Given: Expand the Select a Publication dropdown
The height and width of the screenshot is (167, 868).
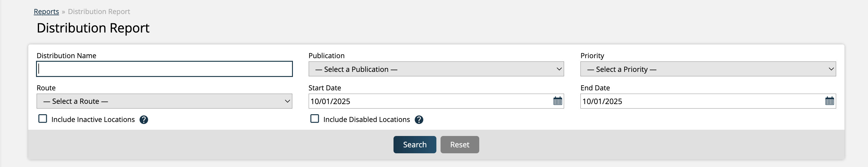Looking at the screenshot, I should tap(436, 69).
